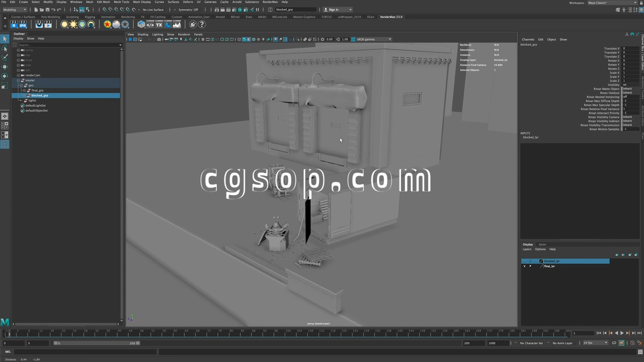Screen dimensions: 644x362
Task: Open the RenderMan menu in the menu bar
Action: pyautogui.click(x=270, y=2)
